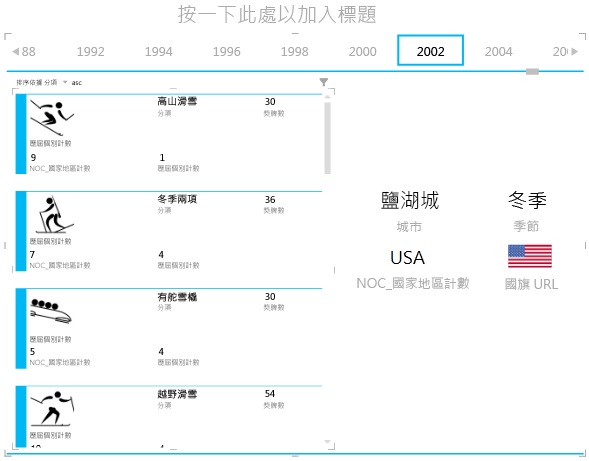The width and height of the screenshot is (589, 461).
Task: Open the 排序依據 分項 sort dropdown
Action: coord(41,82)
